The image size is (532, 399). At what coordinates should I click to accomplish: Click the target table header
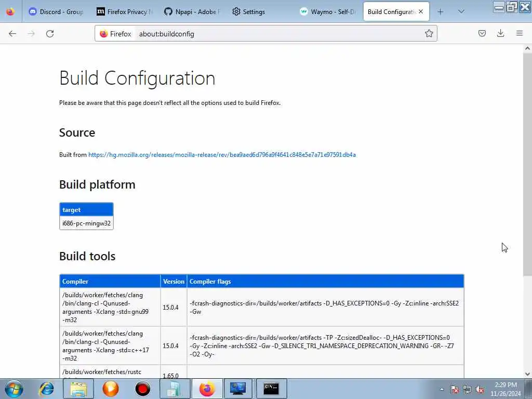click(87, 210)
